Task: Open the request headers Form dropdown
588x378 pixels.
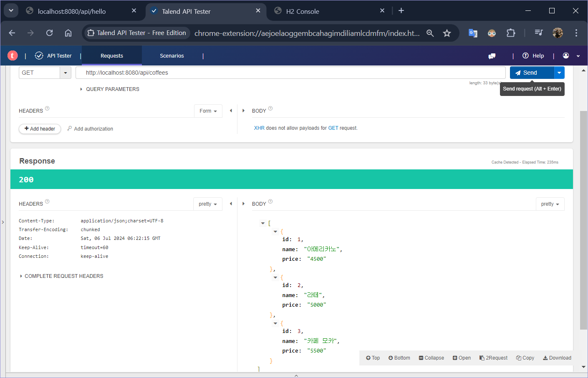Action: (x=208, y=111)
